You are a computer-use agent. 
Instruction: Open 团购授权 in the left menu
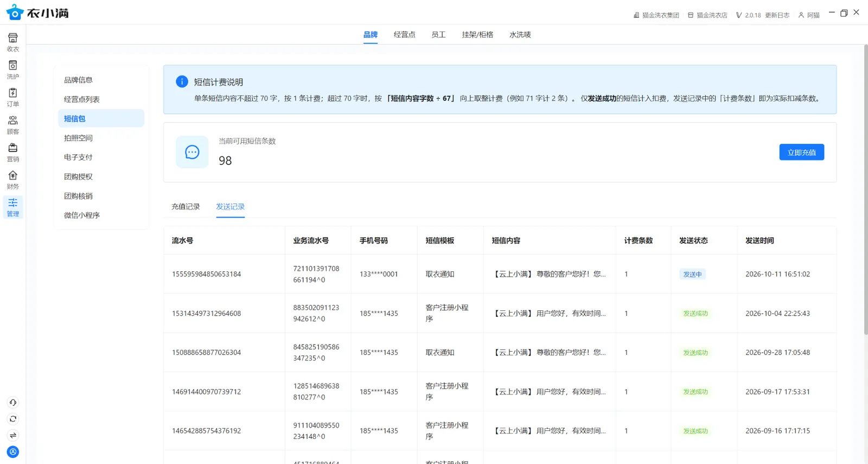point(101,176)
